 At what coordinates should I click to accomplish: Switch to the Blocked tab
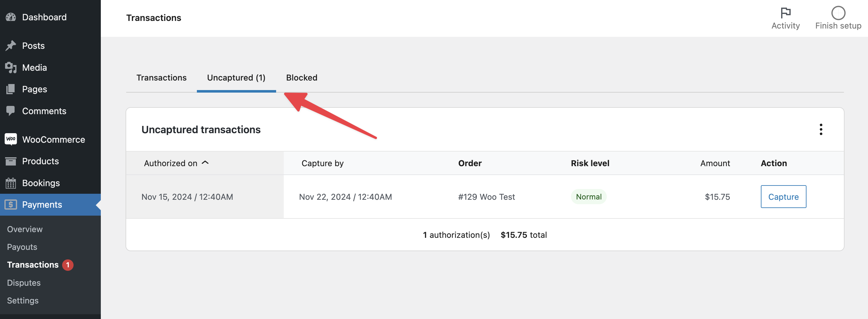coord(301,78)
